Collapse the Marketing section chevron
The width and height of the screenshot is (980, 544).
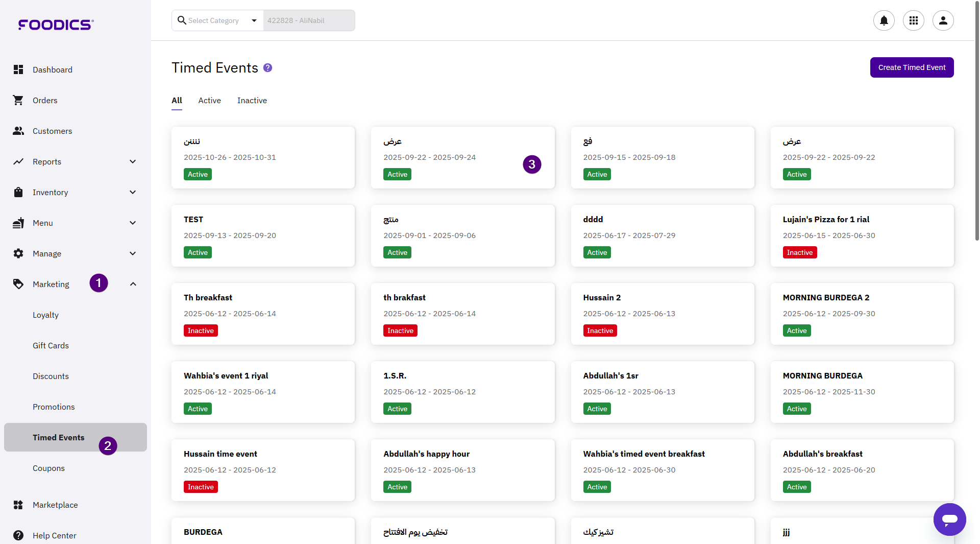click(133, 284)
